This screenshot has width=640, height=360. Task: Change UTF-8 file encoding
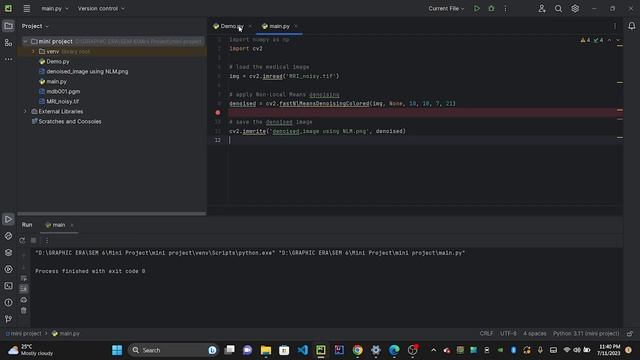pyautogui.click(x=508, y=333)
